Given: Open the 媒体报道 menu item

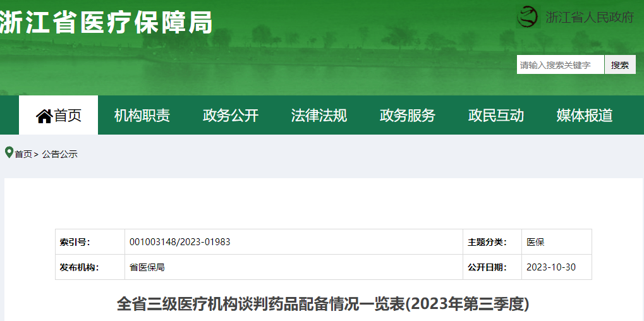Looking at the screenshot, I should tap(585, 116).
